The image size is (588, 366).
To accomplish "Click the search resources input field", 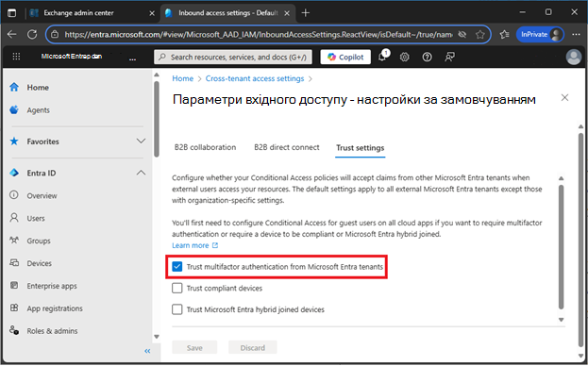I will [x=233, y=57].
